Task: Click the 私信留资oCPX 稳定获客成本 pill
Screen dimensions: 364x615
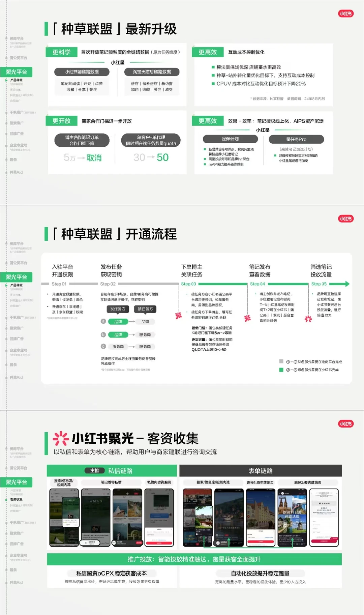Action: click(112, 573)
